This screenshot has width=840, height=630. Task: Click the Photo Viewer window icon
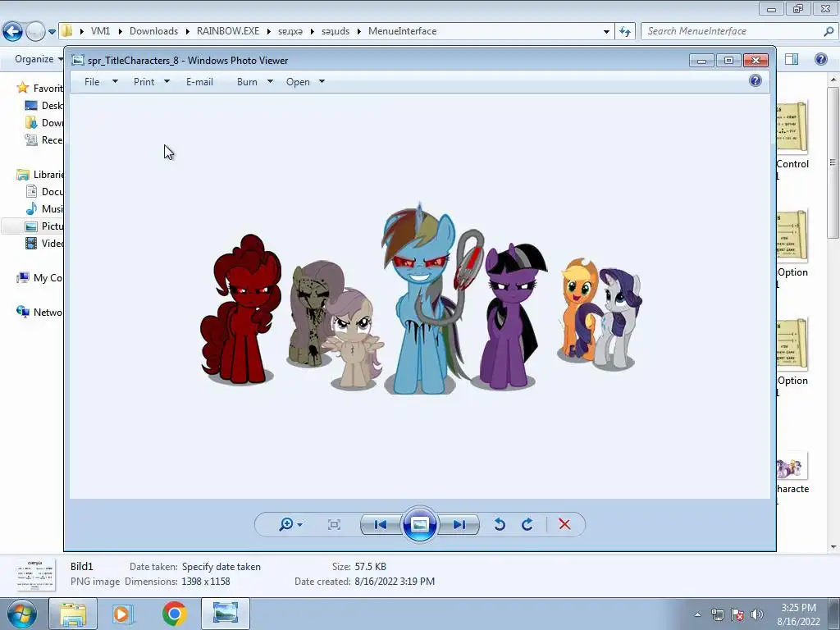pyautogui.click(x=78, y=61)
